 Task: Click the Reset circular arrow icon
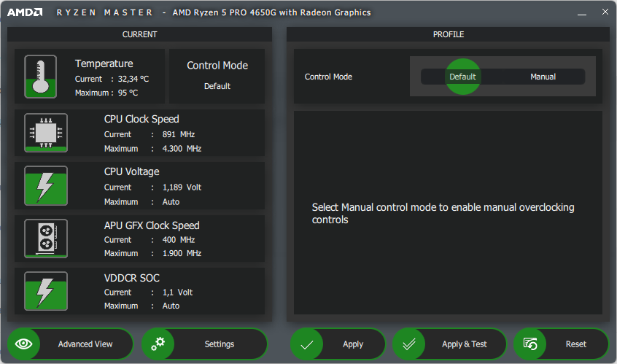click(x=530, y=344)
